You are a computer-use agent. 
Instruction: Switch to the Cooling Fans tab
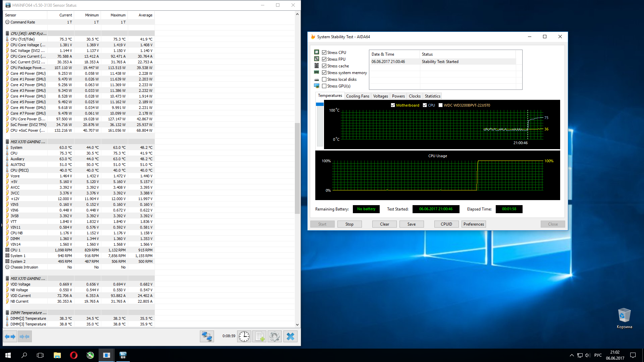tap(358, 96)
